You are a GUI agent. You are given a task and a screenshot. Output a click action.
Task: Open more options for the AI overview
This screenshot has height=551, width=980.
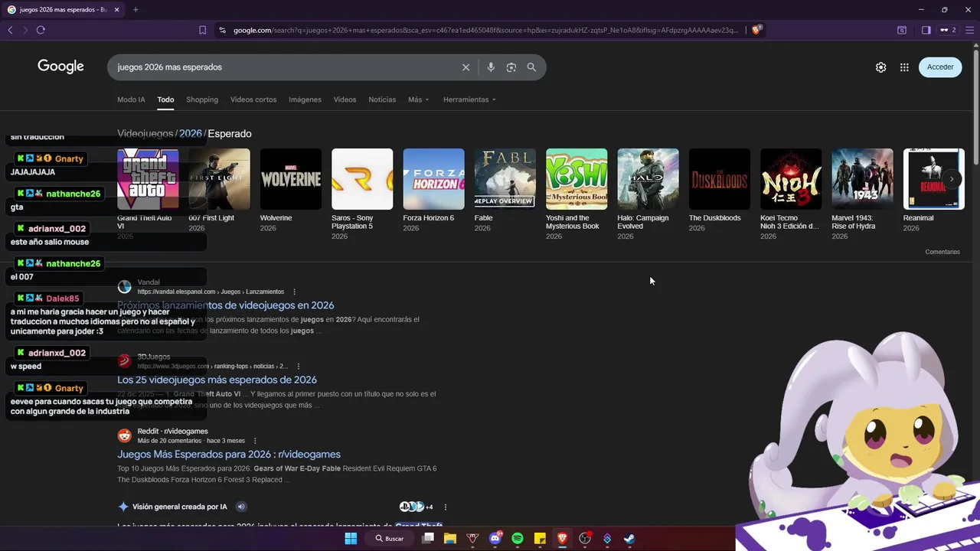click(445, 507)
